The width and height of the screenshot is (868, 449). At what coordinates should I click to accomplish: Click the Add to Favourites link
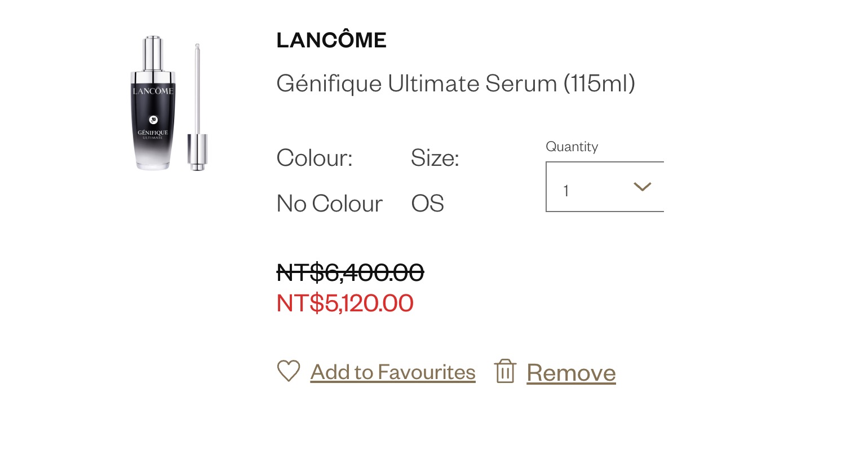(x=392, y=372)
